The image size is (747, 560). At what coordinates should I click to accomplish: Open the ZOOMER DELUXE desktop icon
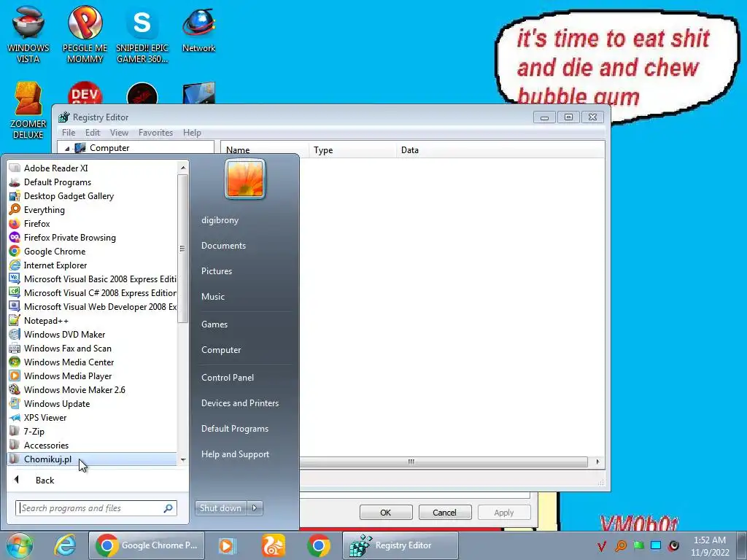[x=28, y=109]
